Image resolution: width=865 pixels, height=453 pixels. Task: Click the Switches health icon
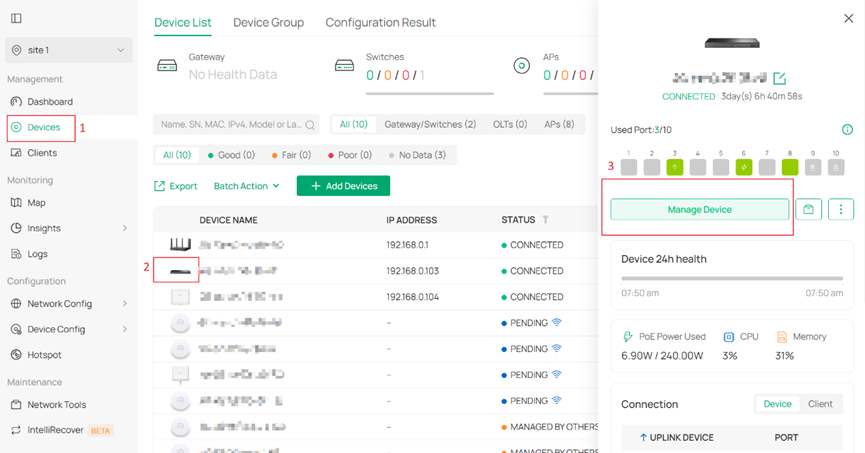344,66
